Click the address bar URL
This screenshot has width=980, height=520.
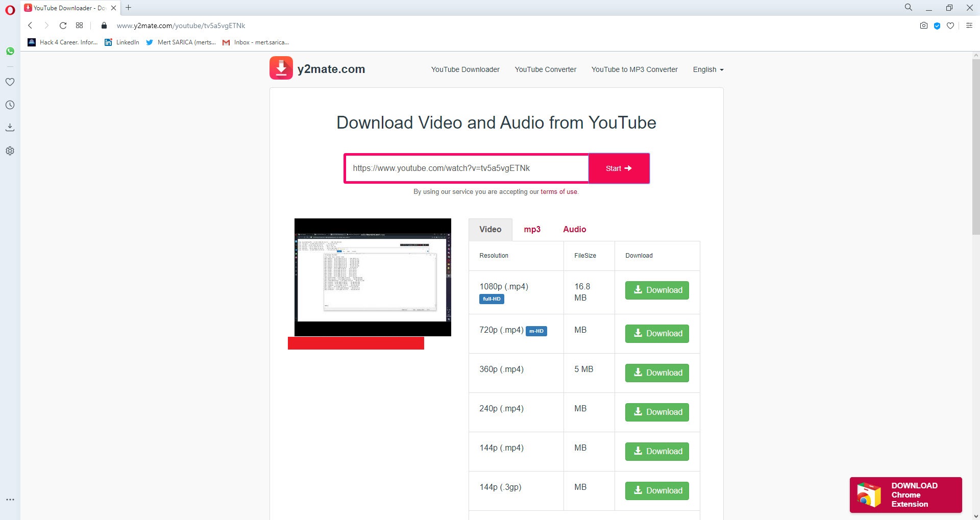[x=181, y=26]
